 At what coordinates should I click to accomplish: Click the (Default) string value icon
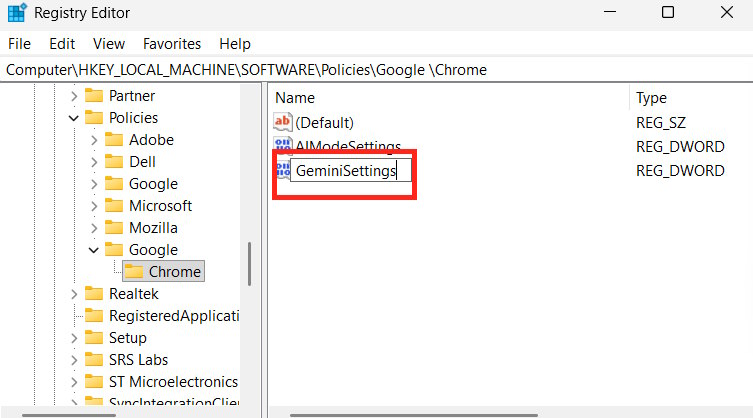pos(283,122)
